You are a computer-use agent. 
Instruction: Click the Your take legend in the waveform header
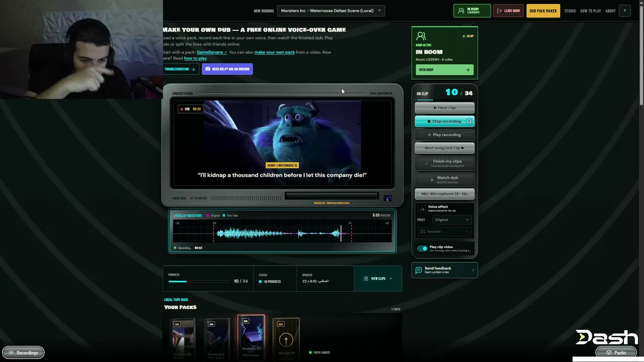(230, 216)
